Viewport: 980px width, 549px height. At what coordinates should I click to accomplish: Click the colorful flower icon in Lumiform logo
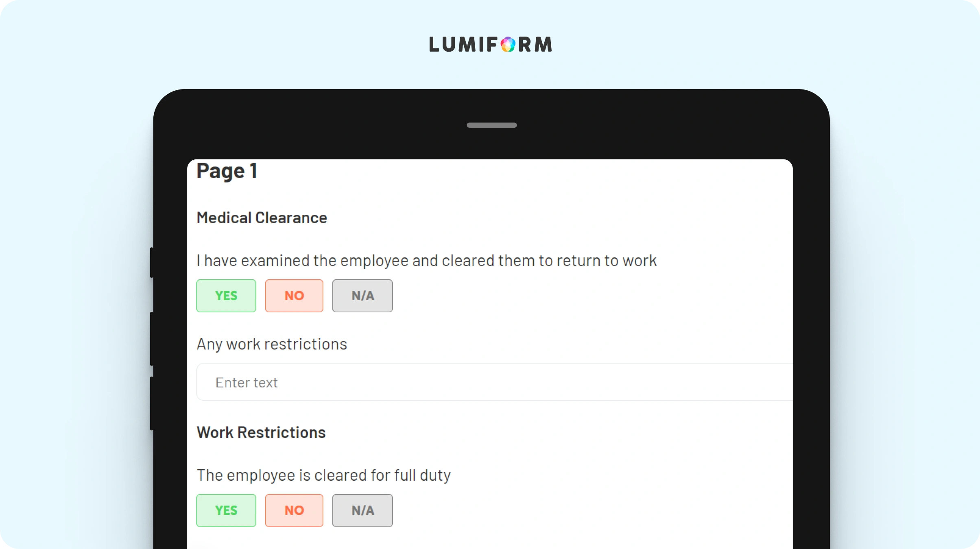(x=508, y=44)
